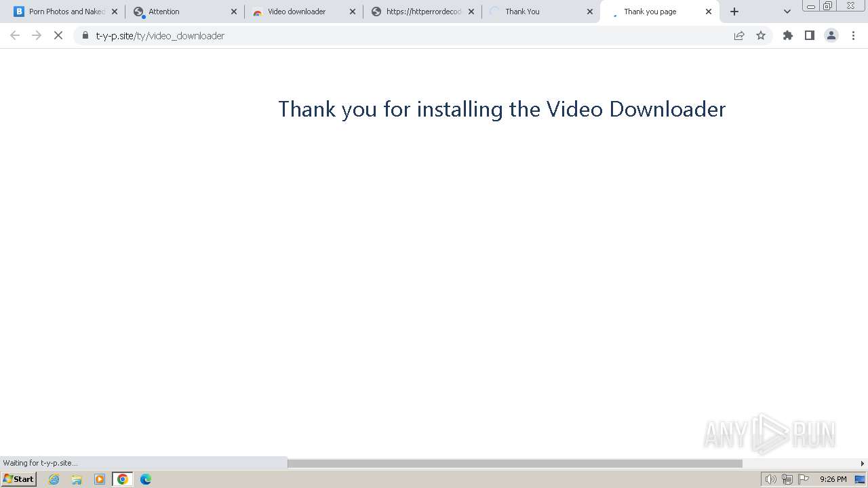Show the clock at 9:26 PM

833,479
